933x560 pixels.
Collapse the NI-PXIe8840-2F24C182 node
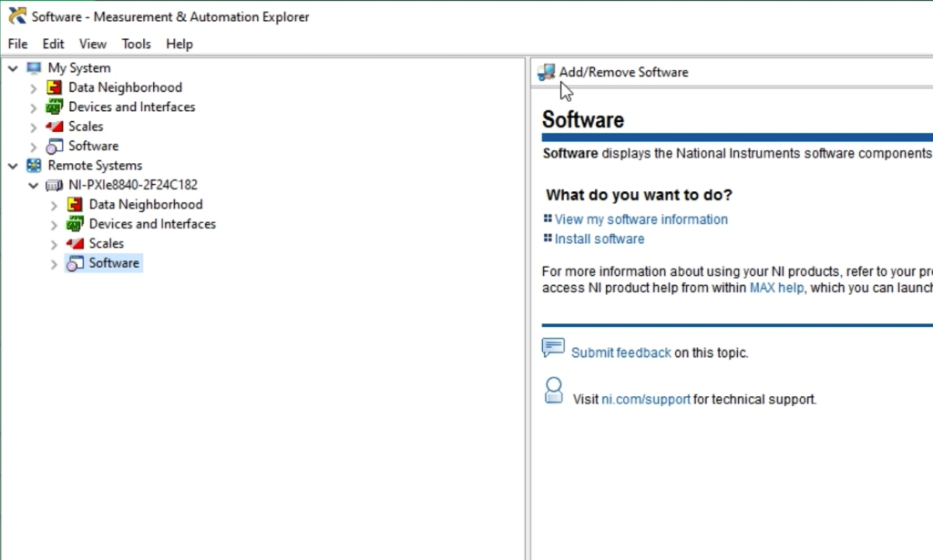(x=34, y=186)
